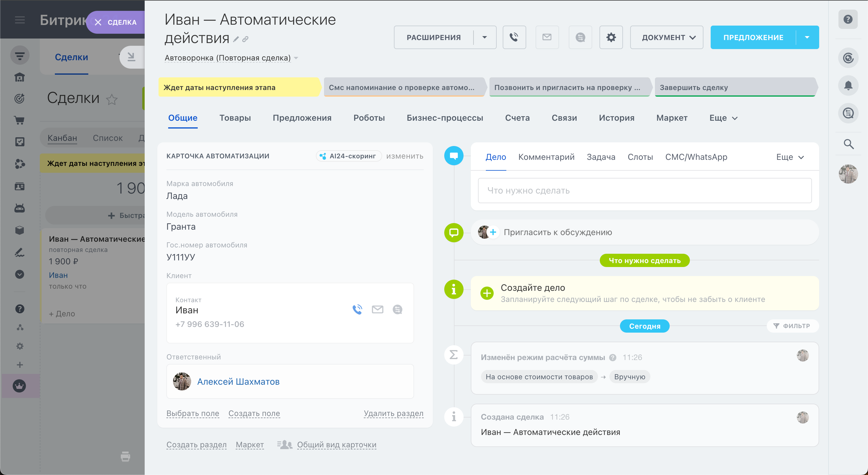Call contact Иван via phone icon

(357, 309)
